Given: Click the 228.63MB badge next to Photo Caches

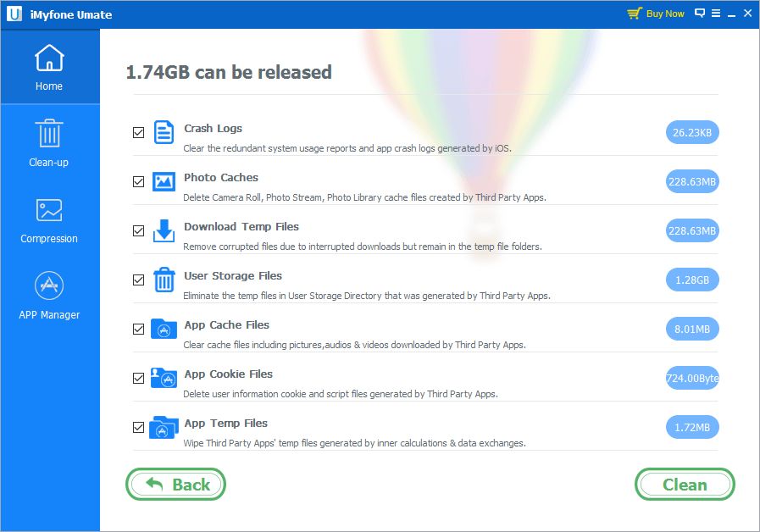Looking at the screenshot, I should [692, 181].
